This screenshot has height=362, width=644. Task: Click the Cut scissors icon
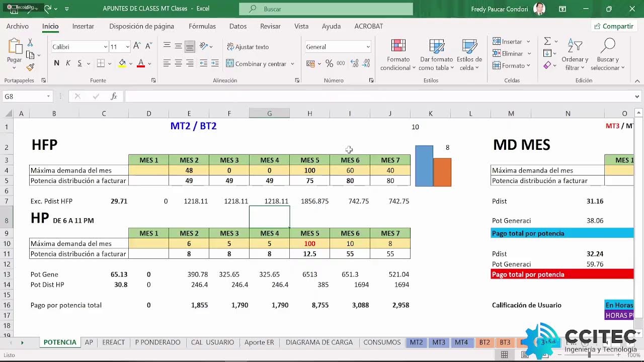click(x=30, y=43)
